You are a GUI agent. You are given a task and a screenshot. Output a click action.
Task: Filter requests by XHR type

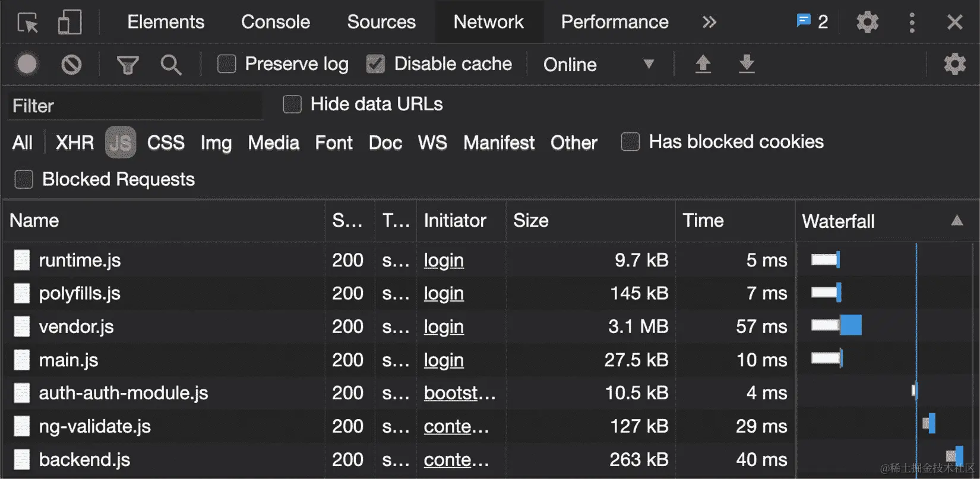click(75, 142)
